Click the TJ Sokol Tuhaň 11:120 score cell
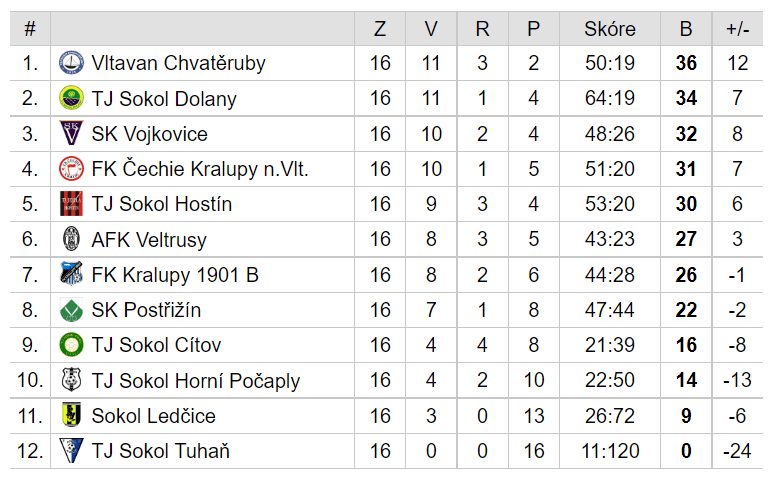The width and height of the screenshot is (771, 477). coord(610,451)
